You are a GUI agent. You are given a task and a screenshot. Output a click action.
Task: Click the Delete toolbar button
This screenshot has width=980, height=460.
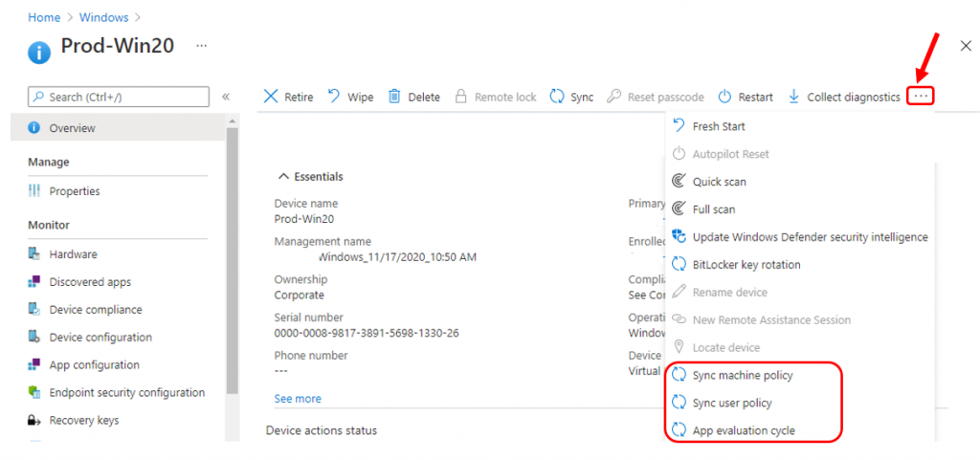coord(413,97)
